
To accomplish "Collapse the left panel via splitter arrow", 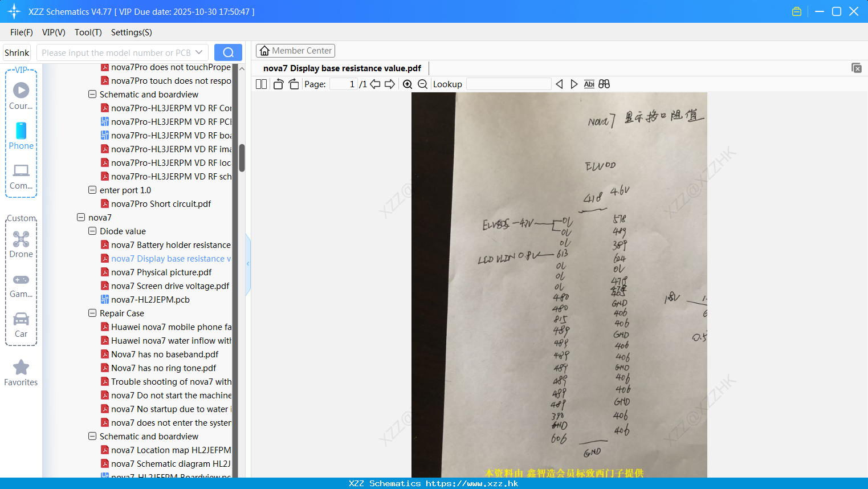I will 248,264.
